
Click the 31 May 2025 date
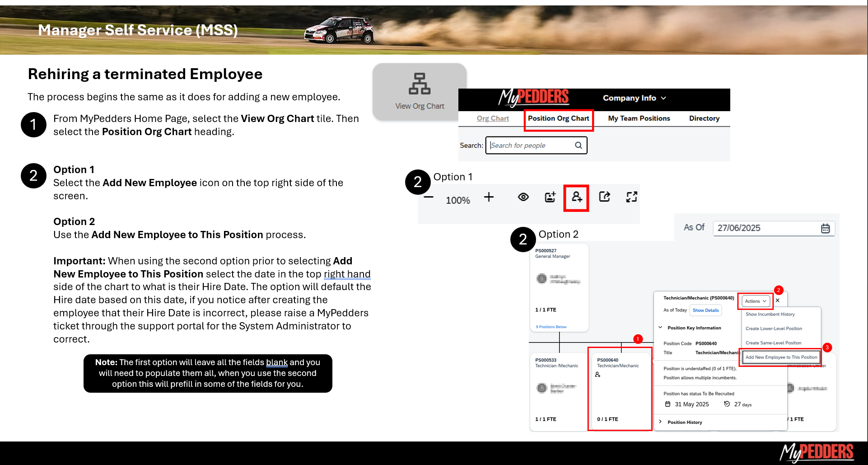click(x=692, y=404)
